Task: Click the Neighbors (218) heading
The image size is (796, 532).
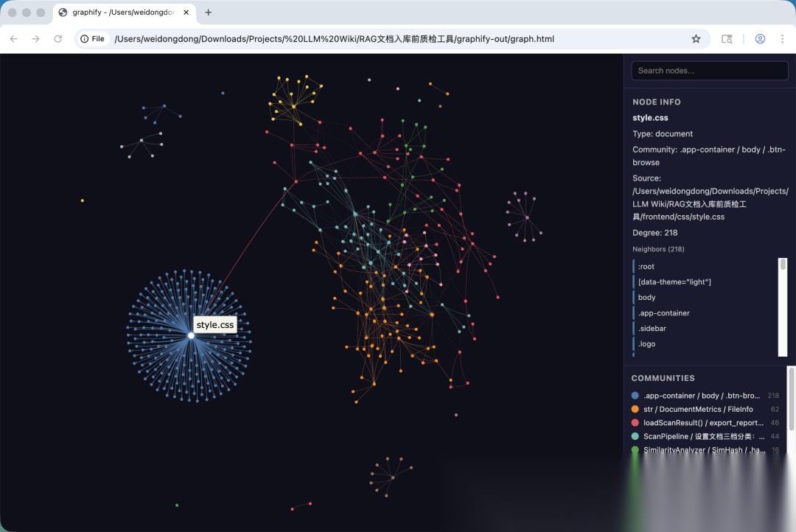Action: coord(658,249)
